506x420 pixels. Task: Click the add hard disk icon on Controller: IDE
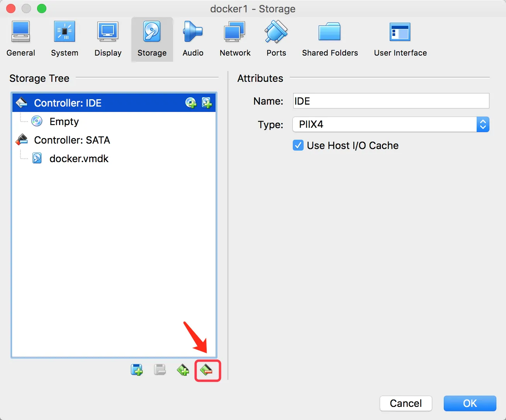[x=207, y=103]
